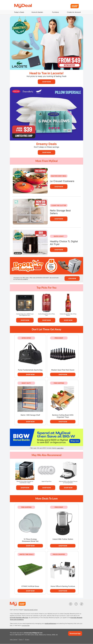Open the Puma Fundamentals Sports Bag image
Image resolution: width=93 pixels, height=644 pixels.
tap(30, 353)
